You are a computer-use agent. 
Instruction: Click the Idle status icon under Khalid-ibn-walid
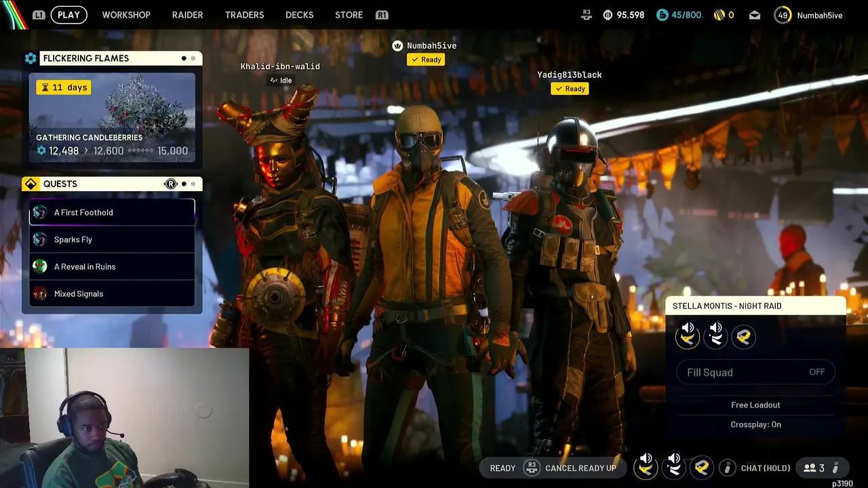[x=273, y=80]
